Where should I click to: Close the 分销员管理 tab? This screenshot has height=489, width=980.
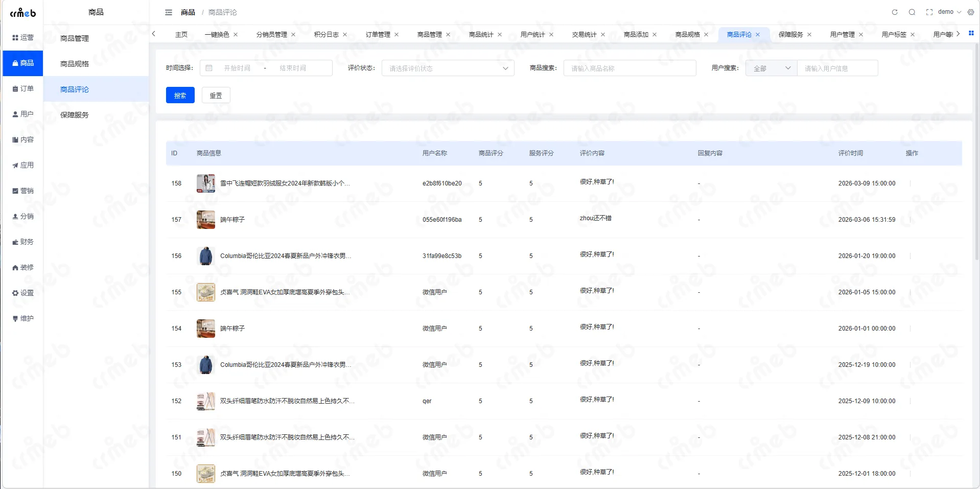293,35
